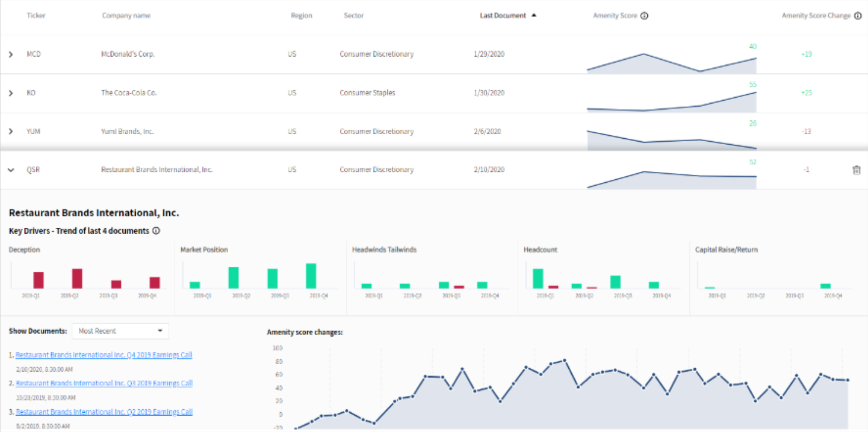Open the Q3 2019 Earnings Call link
The height and width of the screenshot is (432, 868).
tap(104, 383)
